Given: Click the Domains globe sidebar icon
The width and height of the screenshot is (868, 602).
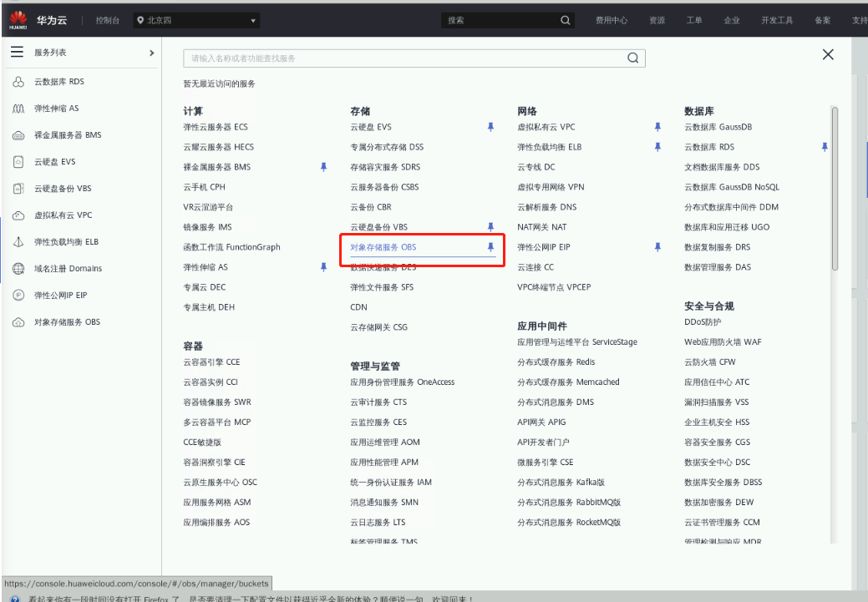Looking at the screenshot, I should click(18, 268).
